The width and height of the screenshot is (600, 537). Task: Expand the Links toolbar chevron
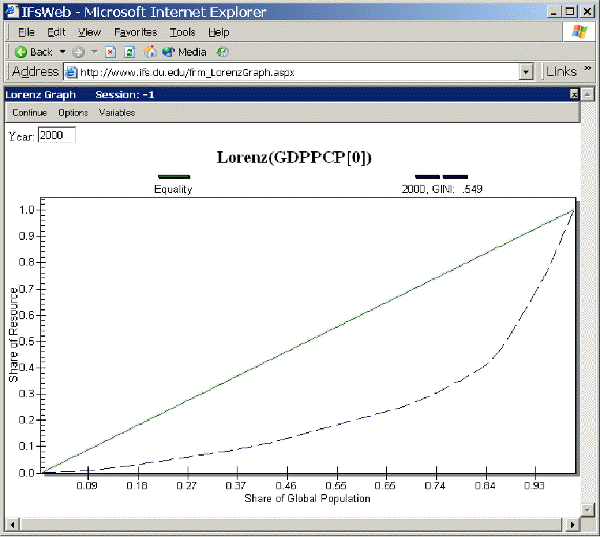[x=587, y=68]
